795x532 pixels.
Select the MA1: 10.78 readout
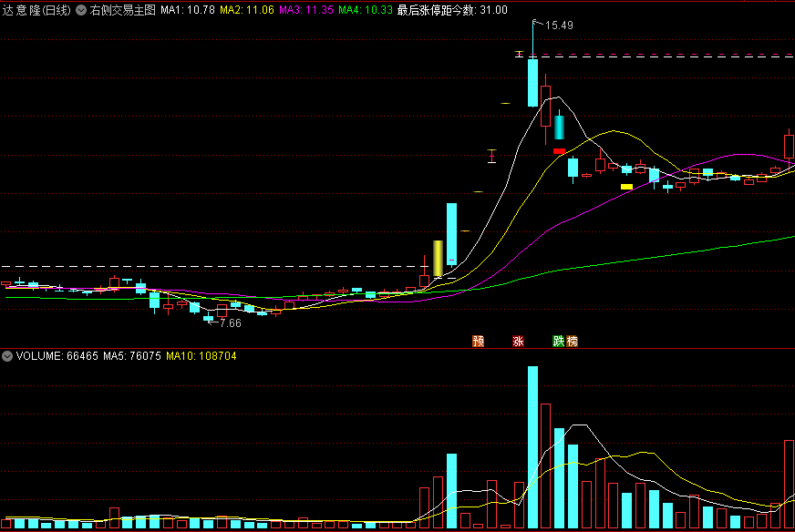point(188,10)
